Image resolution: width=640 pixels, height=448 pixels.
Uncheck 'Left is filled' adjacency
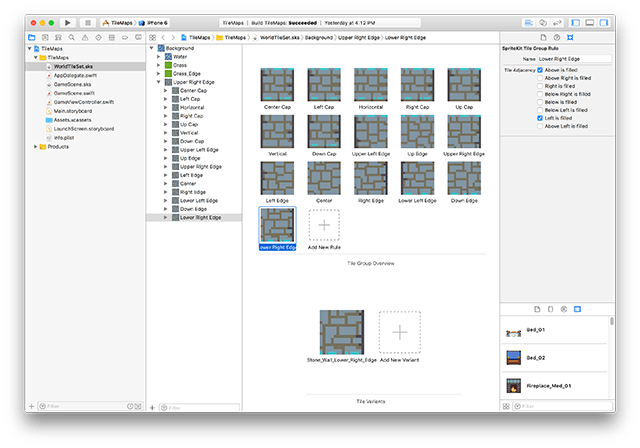(x=541, y=118)
